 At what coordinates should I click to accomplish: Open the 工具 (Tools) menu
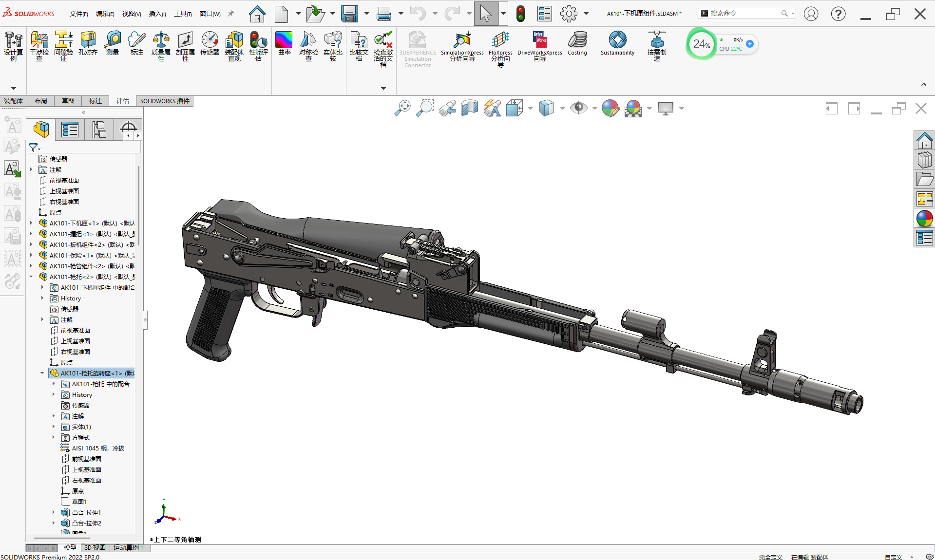pos(183,14)
